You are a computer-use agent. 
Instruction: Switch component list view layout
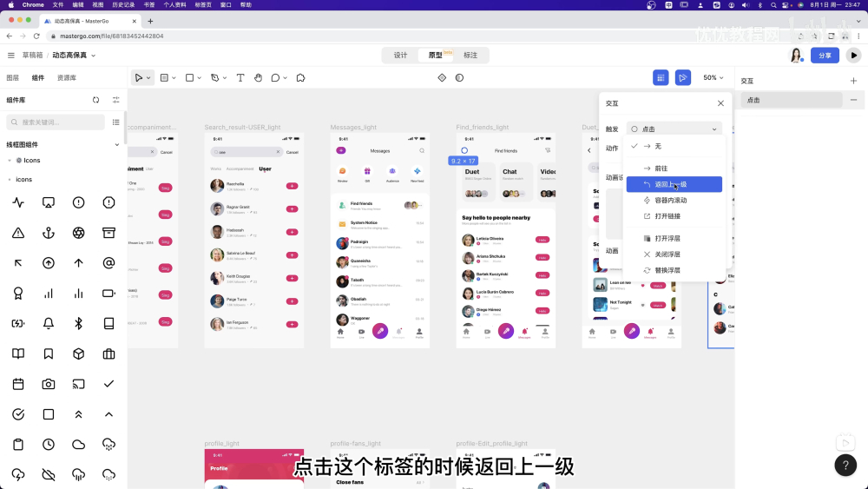click(115, 122)
